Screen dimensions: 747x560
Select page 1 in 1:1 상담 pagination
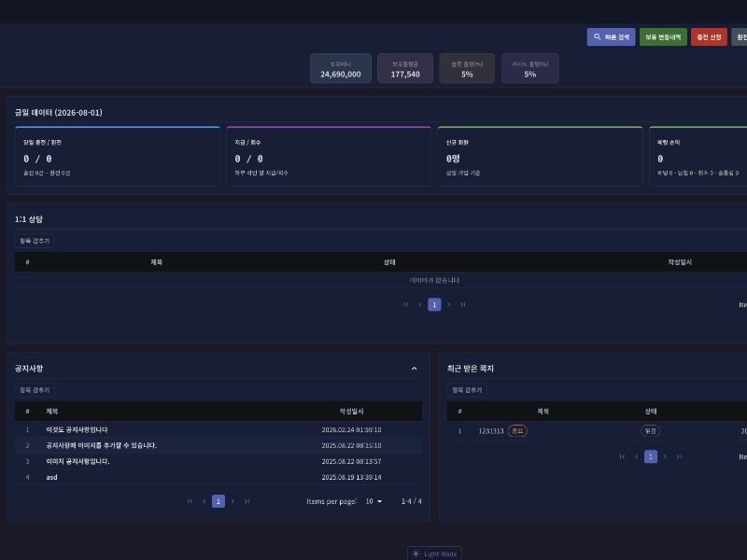click(x=434, y=305)
